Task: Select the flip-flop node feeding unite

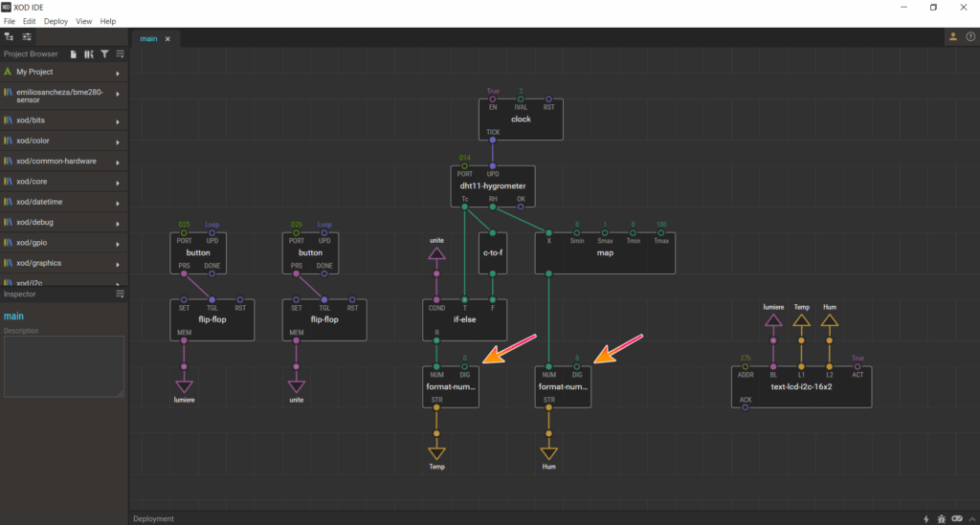Action: click(x=324, y=319)
